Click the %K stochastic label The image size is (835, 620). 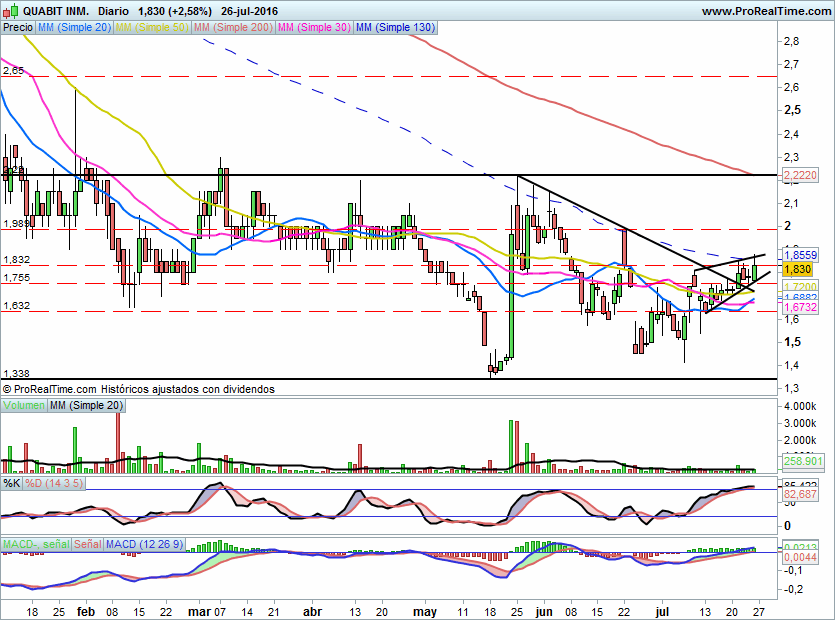coord(12,483)
